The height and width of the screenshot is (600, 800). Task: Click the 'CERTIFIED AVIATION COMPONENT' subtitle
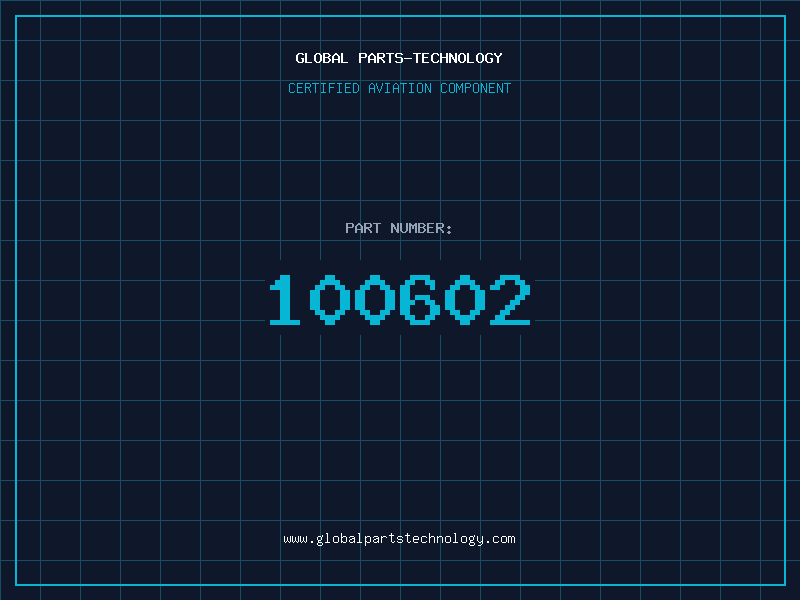click(399, 88)
